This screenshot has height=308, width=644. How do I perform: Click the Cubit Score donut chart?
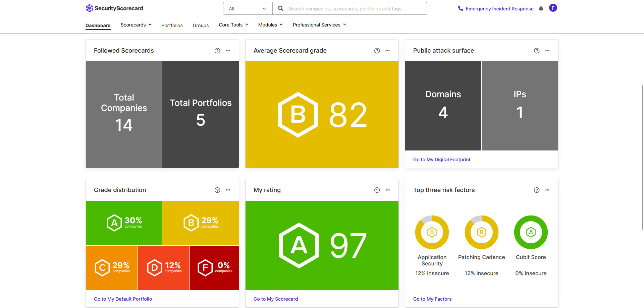531,232
